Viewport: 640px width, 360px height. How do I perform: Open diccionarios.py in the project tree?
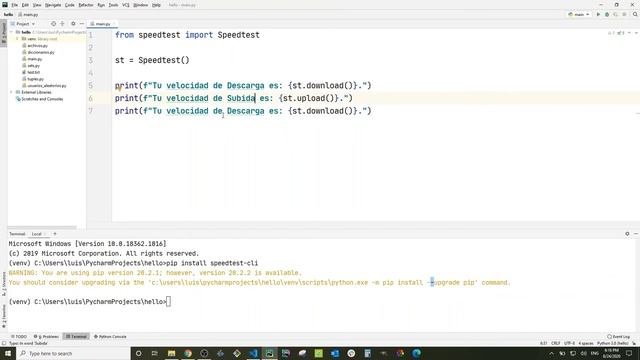[x=41, y=52]
